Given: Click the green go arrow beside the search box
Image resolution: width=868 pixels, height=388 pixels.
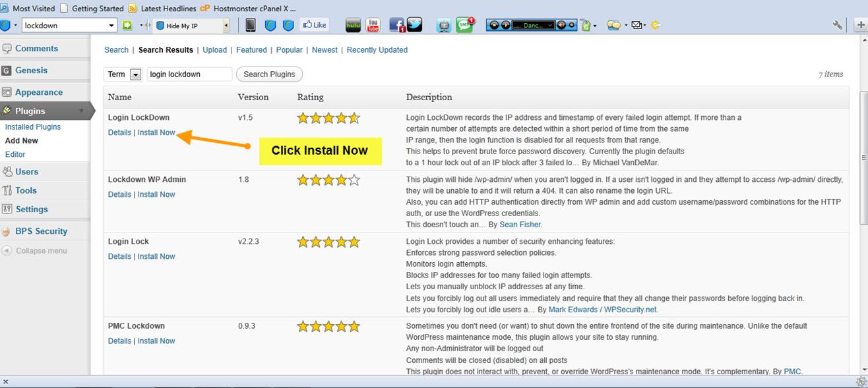Looking at the screenshot, I should (x=127, y=26).
